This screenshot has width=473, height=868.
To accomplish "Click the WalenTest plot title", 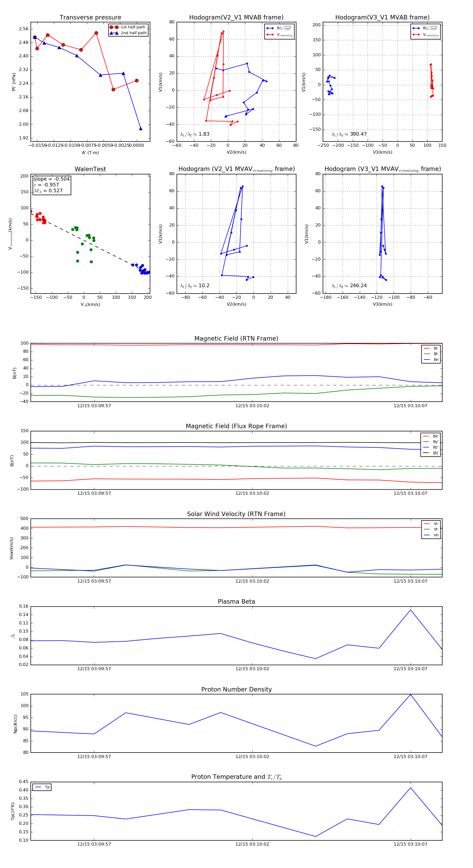I will pyautogui.click(x=90, y=169).
